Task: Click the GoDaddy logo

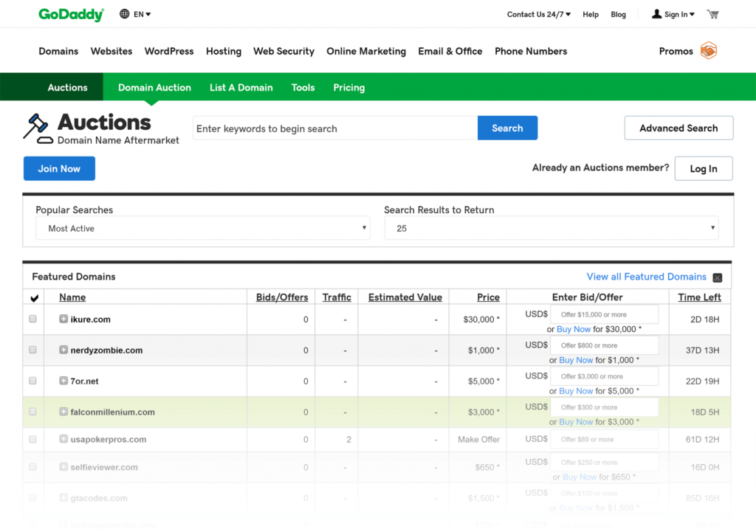Action: tap(72, 15)
